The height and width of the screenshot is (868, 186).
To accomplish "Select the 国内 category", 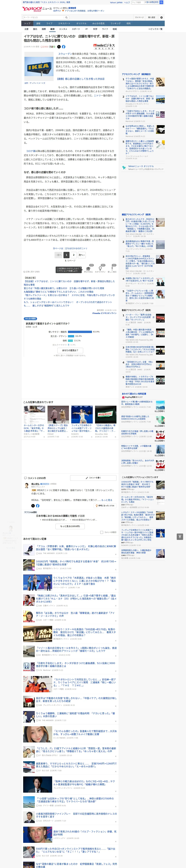I will click(35, 29).
